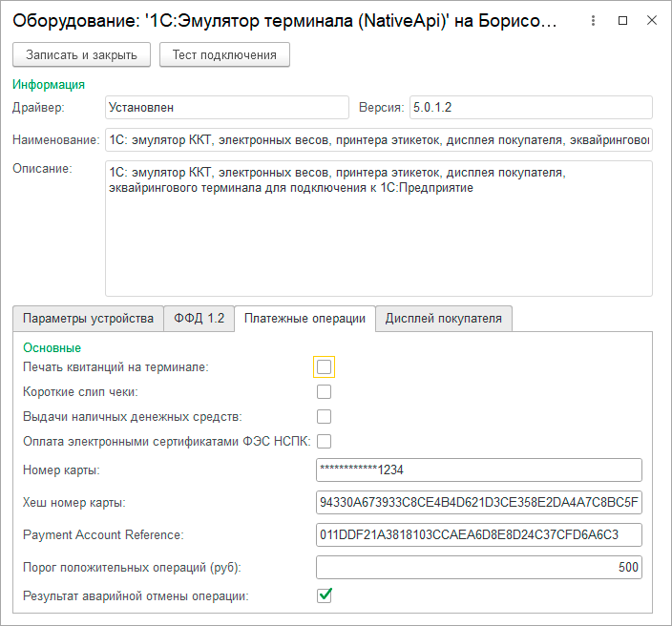Close the equipment settings window
672x626 pixels.
(652, 20)
